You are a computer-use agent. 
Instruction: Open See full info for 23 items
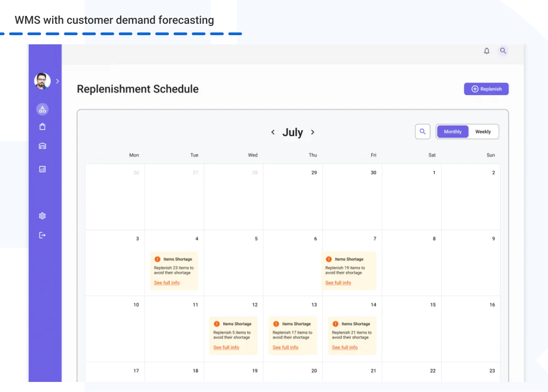click(167, 283)
